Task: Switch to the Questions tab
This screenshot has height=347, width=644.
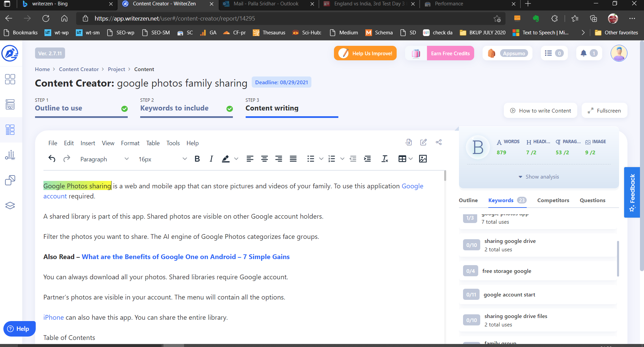Action: coord(592,200)
